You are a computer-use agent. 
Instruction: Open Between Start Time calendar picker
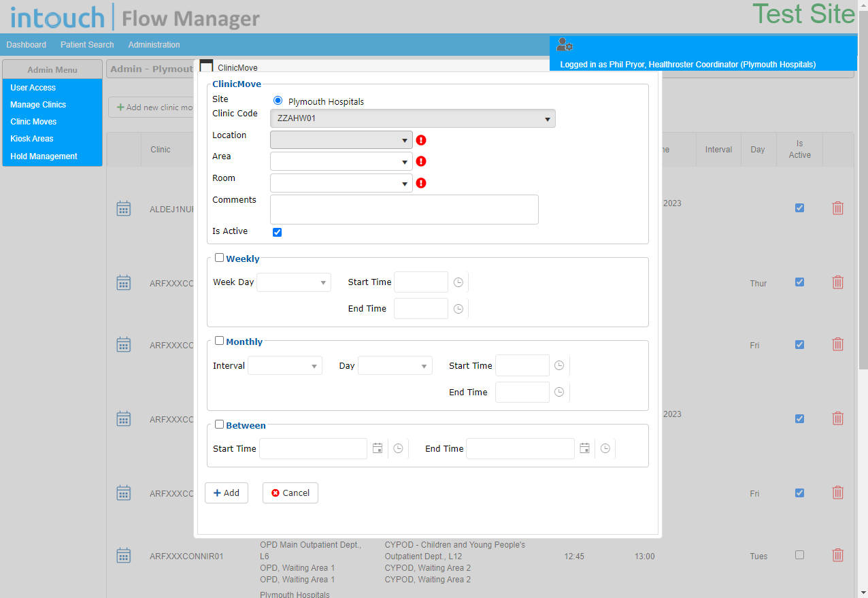(378, 448)
